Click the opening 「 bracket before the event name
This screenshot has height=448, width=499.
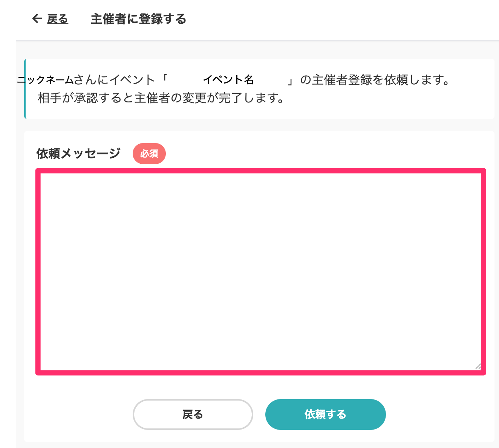point(164,79)
